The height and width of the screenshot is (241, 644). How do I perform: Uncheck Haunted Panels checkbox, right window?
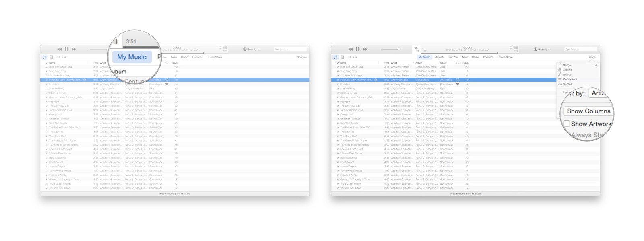pyautogui.click(x=338, y=123)
